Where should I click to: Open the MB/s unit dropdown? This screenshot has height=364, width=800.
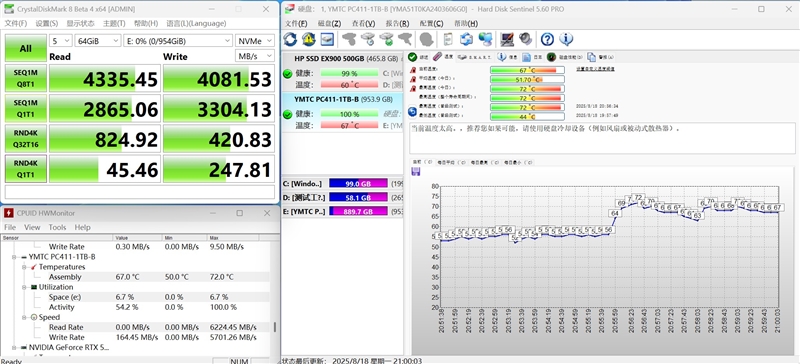pos(255,56)
